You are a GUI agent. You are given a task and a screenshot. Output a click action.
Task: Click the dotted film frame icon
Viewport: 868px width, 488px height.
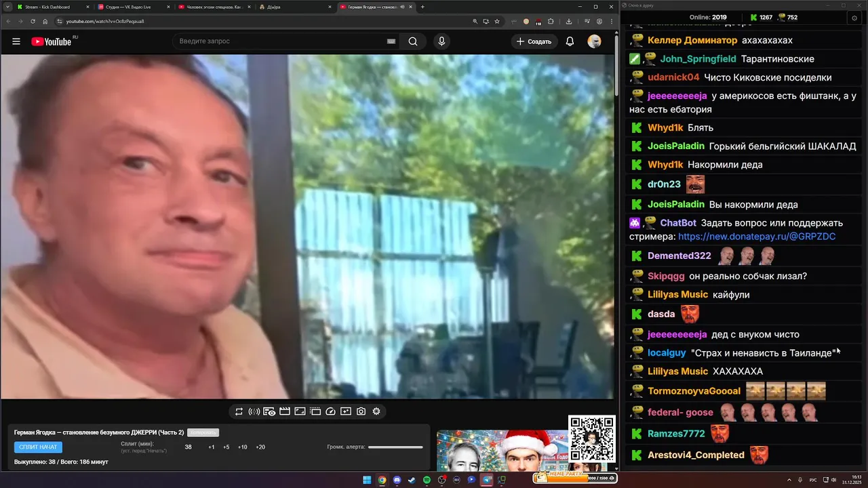coord(315,411)
